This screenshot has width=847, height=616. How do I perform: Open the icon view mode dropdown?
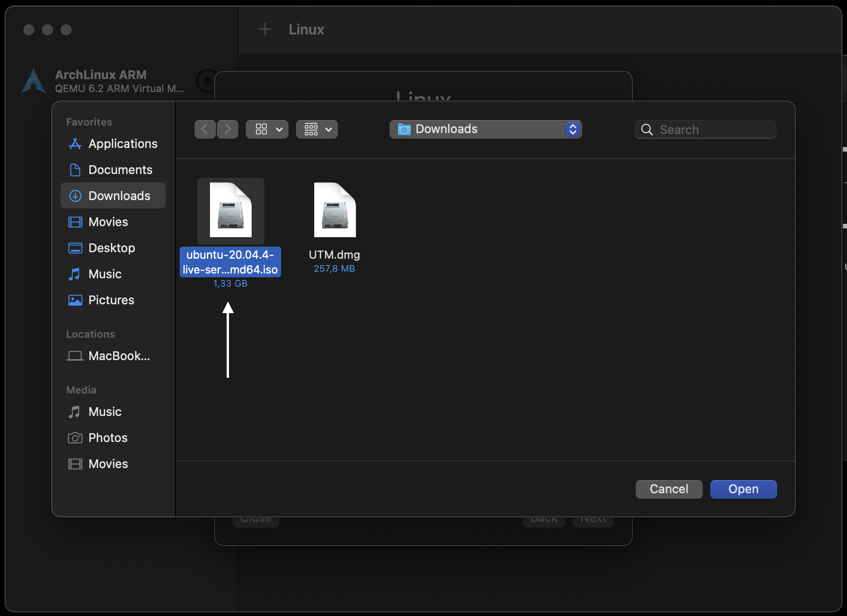tap(267, 129)
